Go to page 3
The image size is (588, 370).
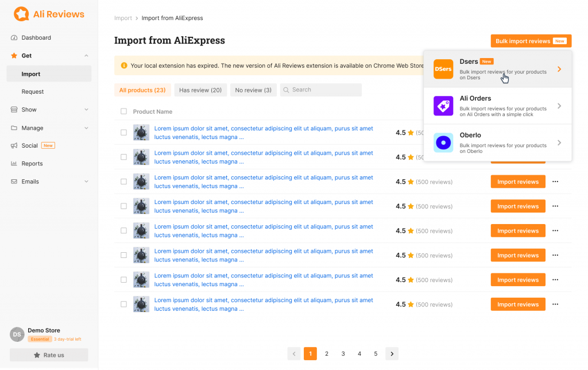(343, 353)
